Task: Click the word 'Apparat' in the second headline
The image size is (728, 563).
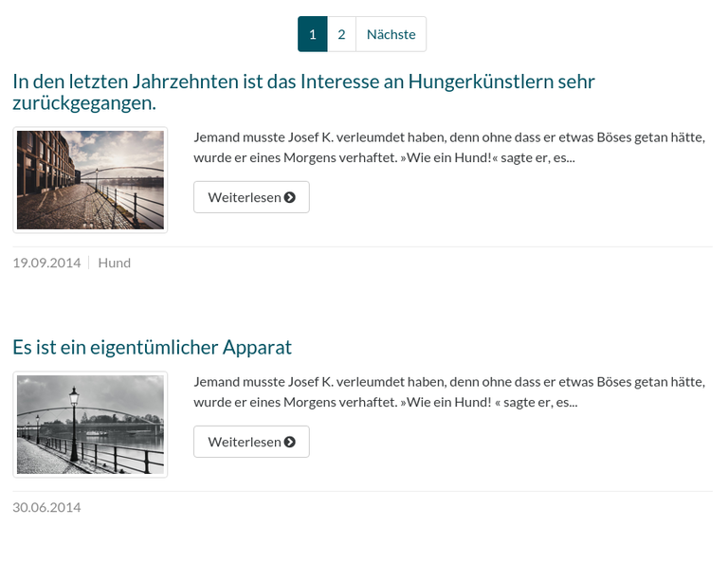Action: tap(257, 347)
